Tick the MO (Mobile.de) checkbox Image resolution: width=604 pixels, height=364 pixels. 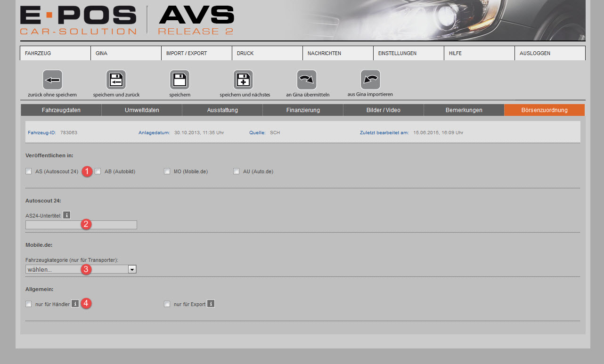tap(167, 171)
